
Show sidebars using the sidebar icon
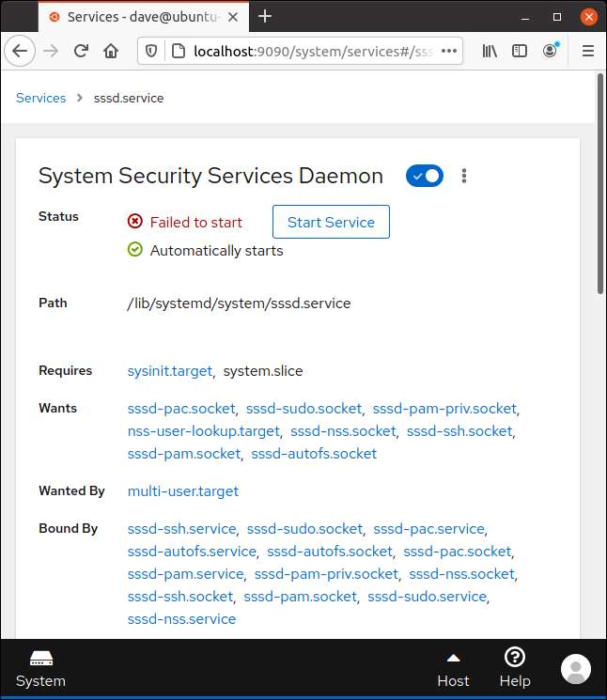point(520,52)
